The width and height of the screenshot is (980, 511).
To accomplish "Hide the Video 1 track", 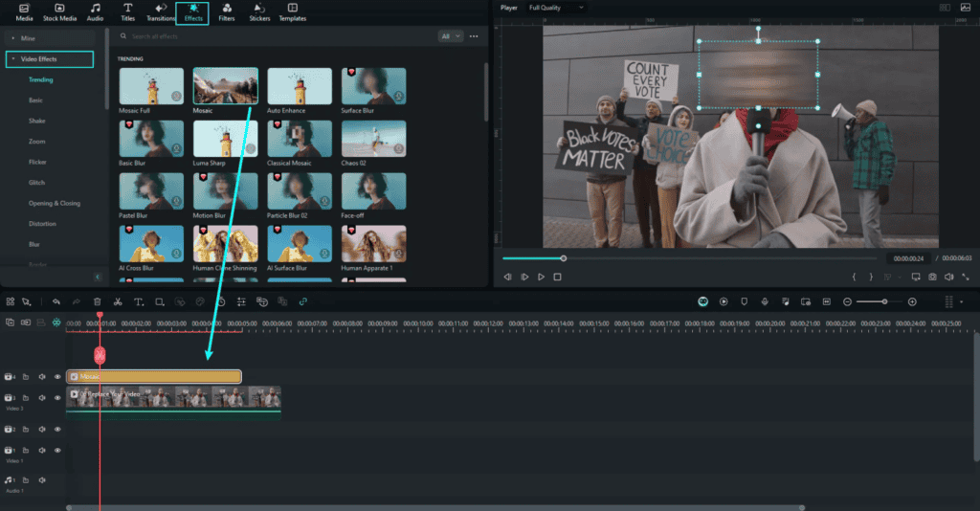I will click(57, 450).
